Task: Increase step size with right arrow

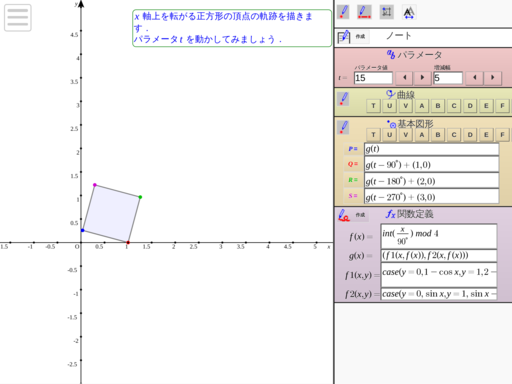Action: coord(493,78)
